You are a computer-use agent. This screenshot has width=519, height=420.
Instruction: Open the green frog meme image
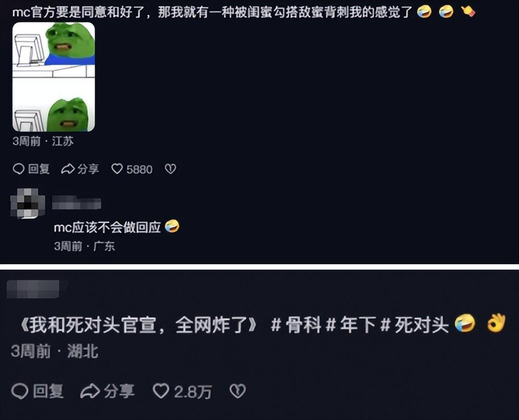coord(54,77)
